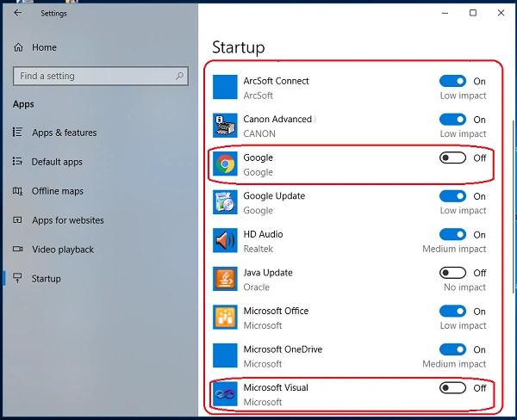517x420 pixels.
Task: Focus the Find a setting search box
Action: [x=101, y=76]
